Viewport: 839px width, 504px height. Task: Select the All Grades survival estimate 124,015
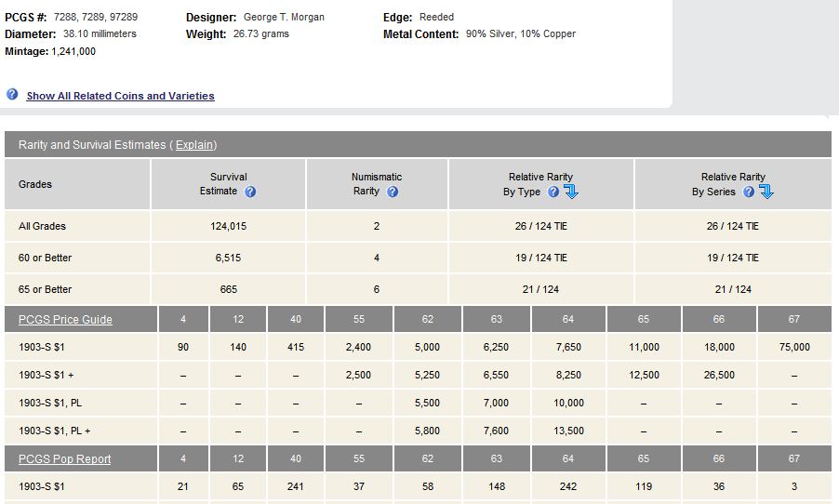(229, 226)
